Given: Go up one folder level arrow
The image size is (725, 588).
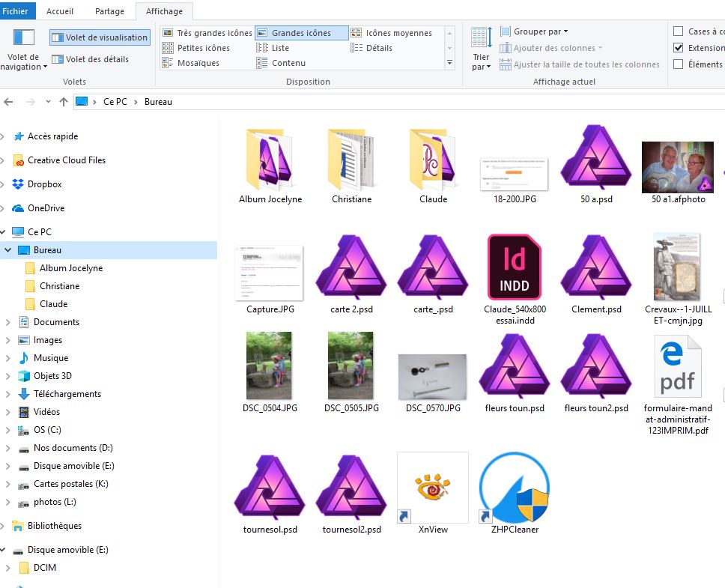Looking at the screenshot, I should click(64, 102).
